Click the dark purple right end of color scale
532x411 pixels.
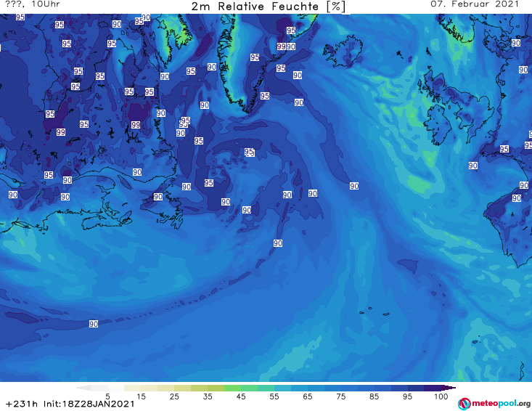448,388
